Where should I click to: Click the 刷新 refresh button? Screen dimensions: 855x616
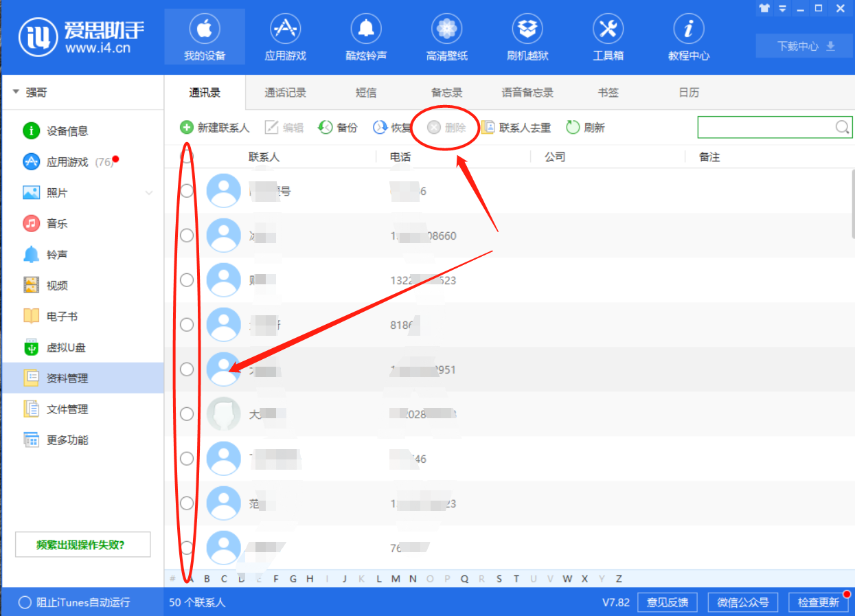[x=585, y=128]
